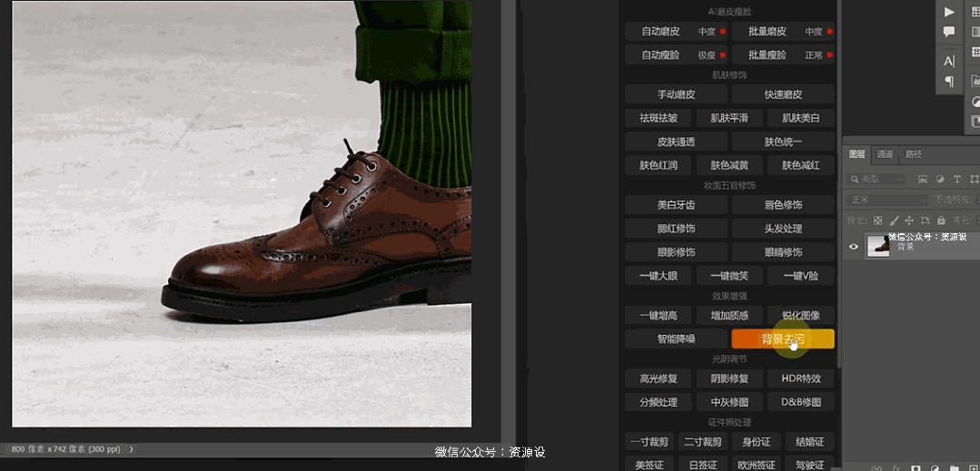The image size is (980, 471).
Task: Toggle the 自动瘦脸 极瘦 red indicator
Action: pos(722,55)
